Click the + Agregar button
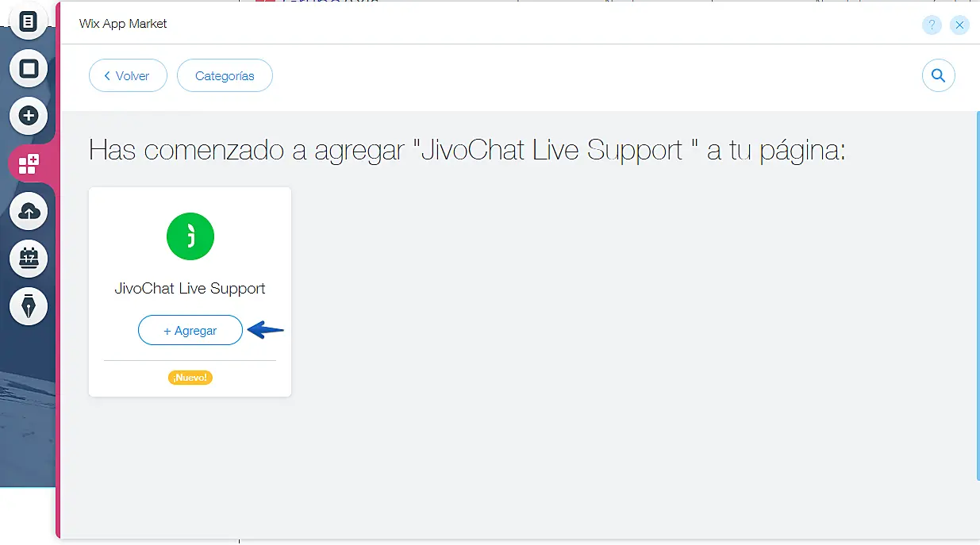The image size is (980, 545). [190, 330]
